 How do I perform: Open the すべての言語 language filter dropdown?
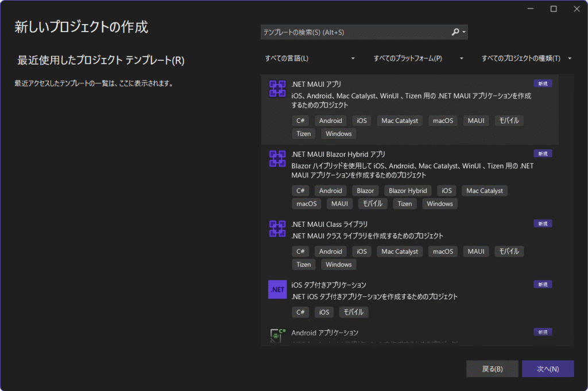click(310, 59)
